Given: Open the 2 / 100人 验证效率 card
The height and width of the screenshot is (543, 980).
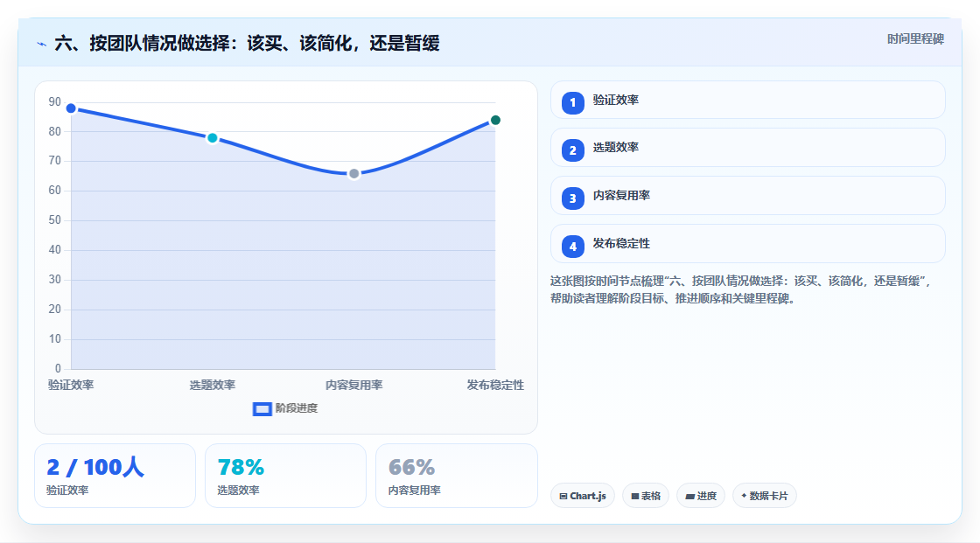Looking at the screenshot, I should click(x=115, y=476).
